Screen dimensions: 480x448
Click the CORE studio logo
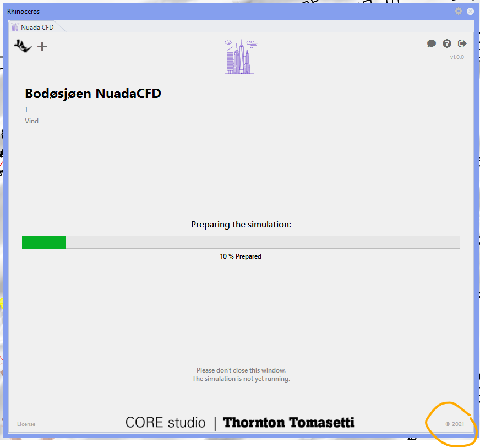tap(165, 423)
